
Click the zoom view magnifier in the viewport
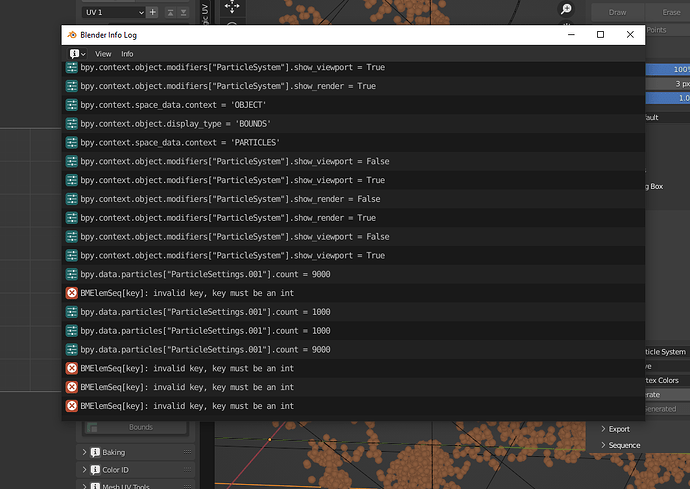click(x=566, y=9)
